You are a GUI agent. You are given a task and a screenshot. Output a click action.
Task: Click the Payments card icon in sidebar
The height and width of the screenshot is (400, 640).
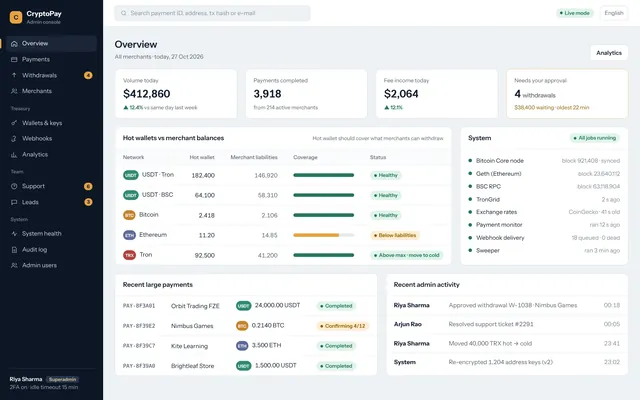coord(14,60)
